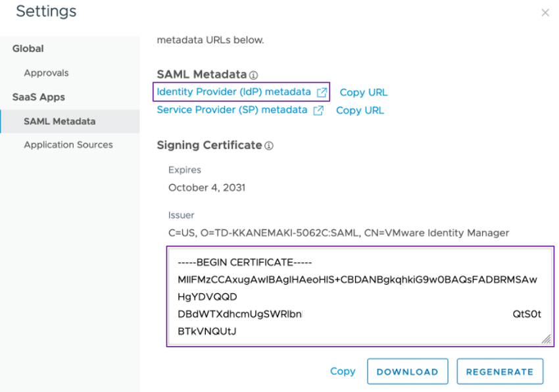Screen dimensions: 559x392
Task: Click inside the signing certificate text area
Action: 358,296
